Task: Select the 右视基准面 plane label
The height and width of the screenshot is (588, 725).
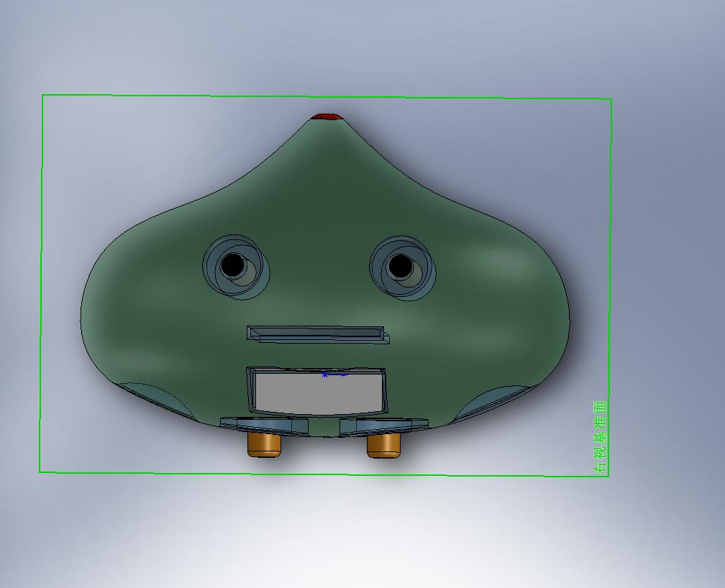Action: [x=600, y=437]
